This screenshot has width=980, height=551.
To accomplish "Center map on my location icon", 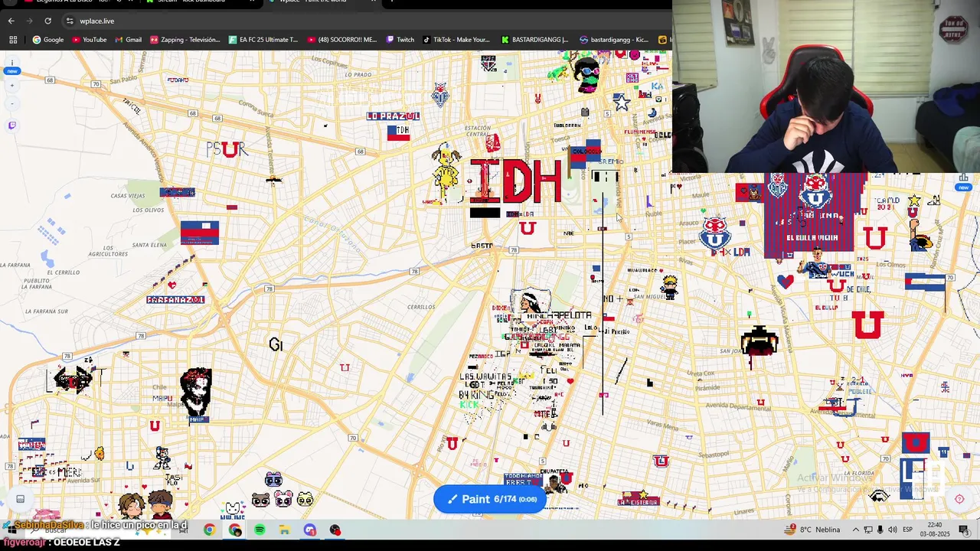I will 959,499.
